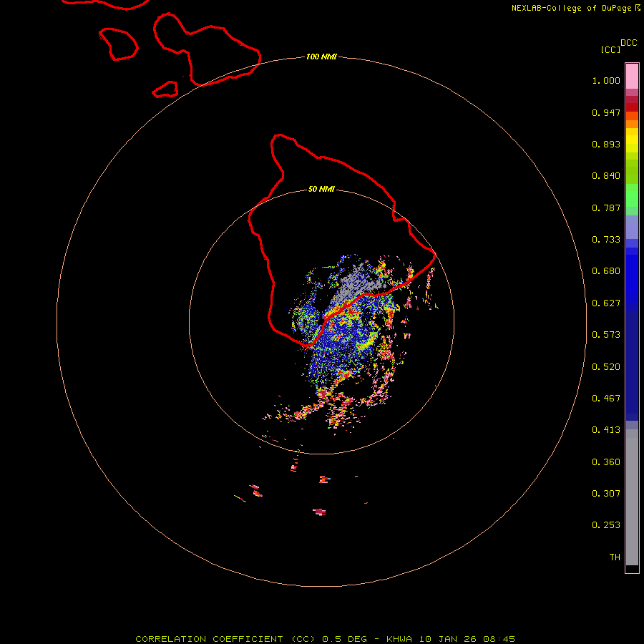The height and width of the screenshot is (644, 644).
Task: Click the 0.733 scale value
Action: [606, 240]
